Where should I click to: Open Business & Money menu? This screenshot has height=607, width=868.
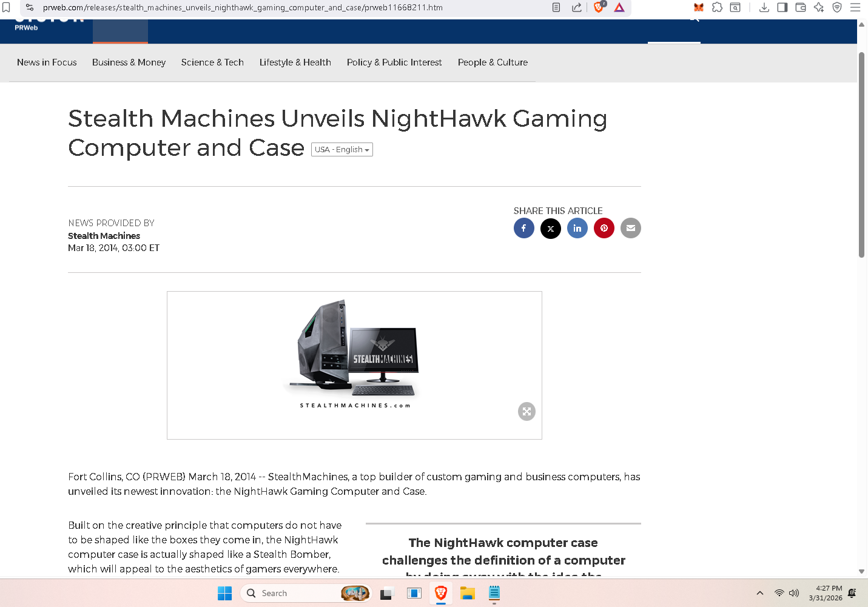tap(129, 62)
